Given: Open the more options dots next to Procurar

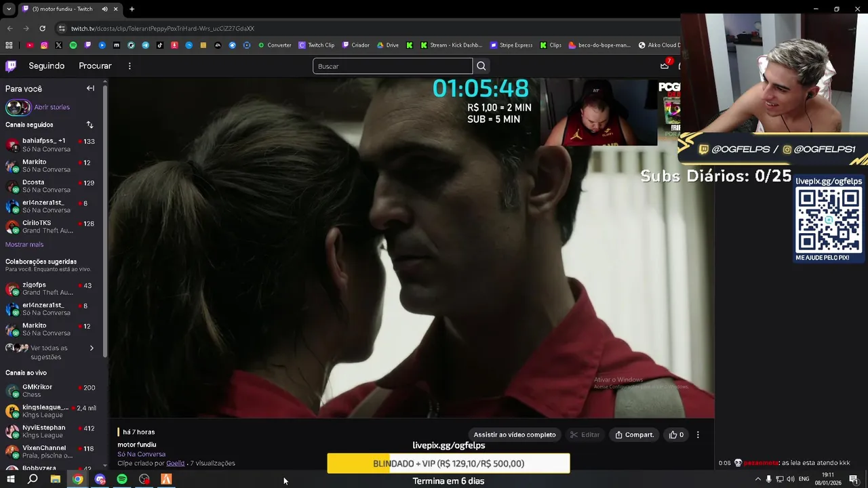Looking at the screenshot, I should [130, 66].
